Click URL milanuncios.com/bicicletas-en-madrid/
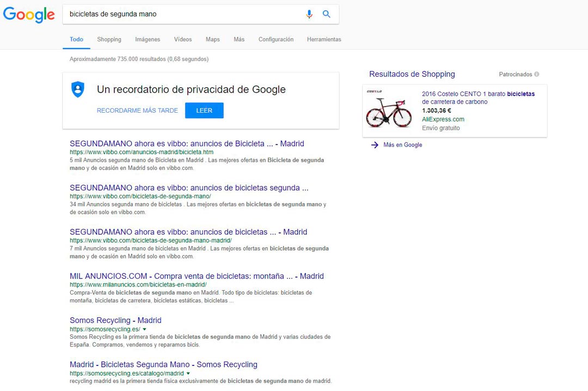Viewport: 588px width, 391px height. pos(138,285)
